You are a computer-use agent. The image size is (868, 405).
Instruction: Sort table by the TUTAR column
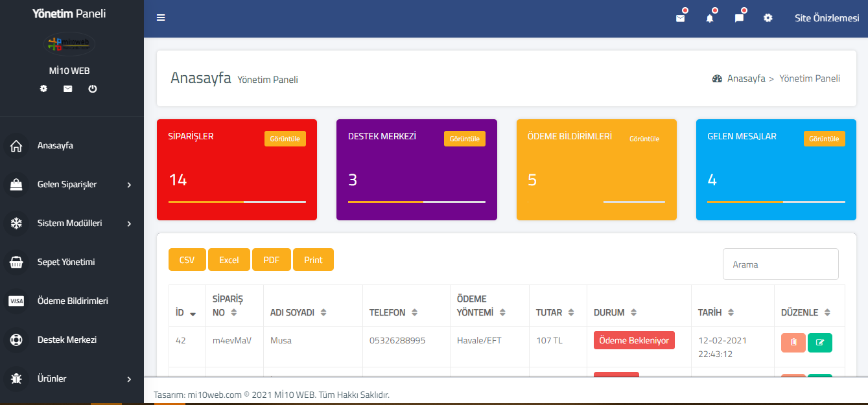(x=556, y=312)
